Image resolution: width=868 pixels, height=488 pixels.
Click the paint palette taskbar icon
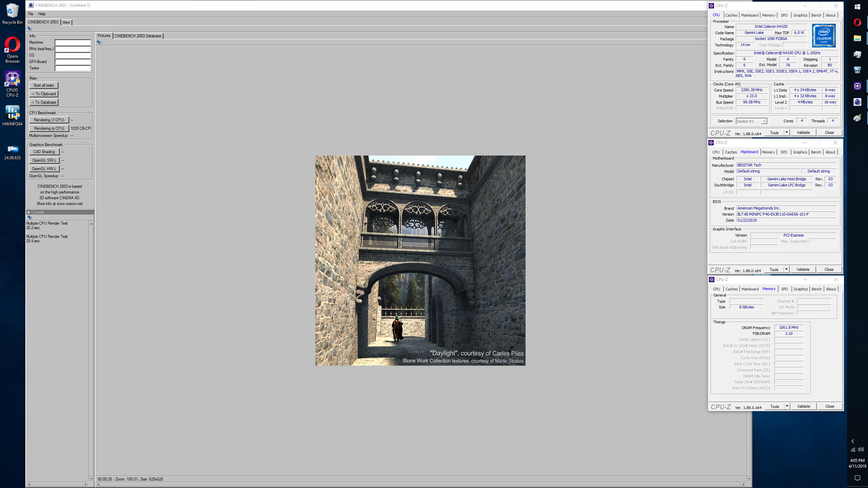tap(857, 118)
